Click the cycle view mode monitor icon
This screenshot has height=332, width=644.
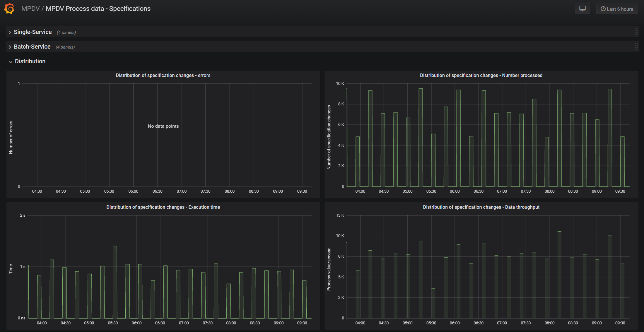click(x=582, y=9)
